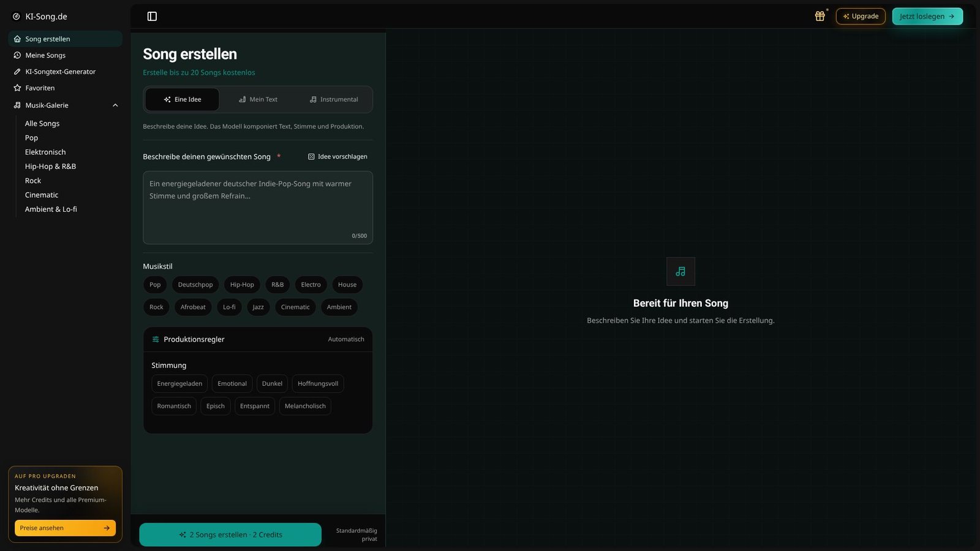Open Ambient & Lo-fi gallery category
The image size is (980, 551).
(x=51, y=209)
